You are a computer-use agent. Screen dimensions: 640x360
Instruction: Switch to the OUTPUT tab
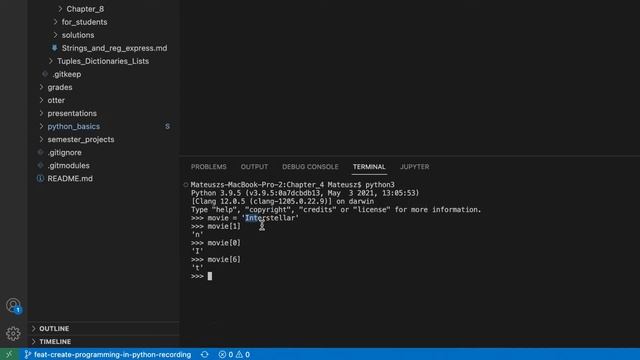tap(254, 167)
